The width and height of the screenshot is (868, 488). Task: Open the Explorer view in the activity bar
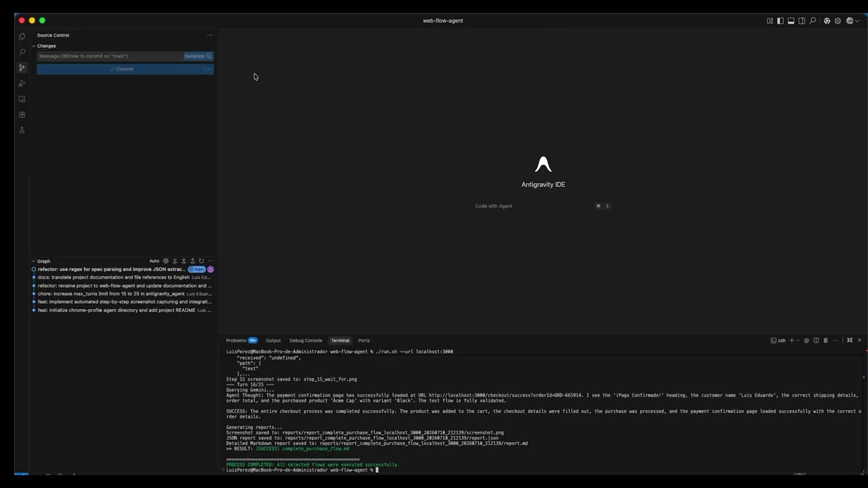pyautogui.click(x=22, y=37)
